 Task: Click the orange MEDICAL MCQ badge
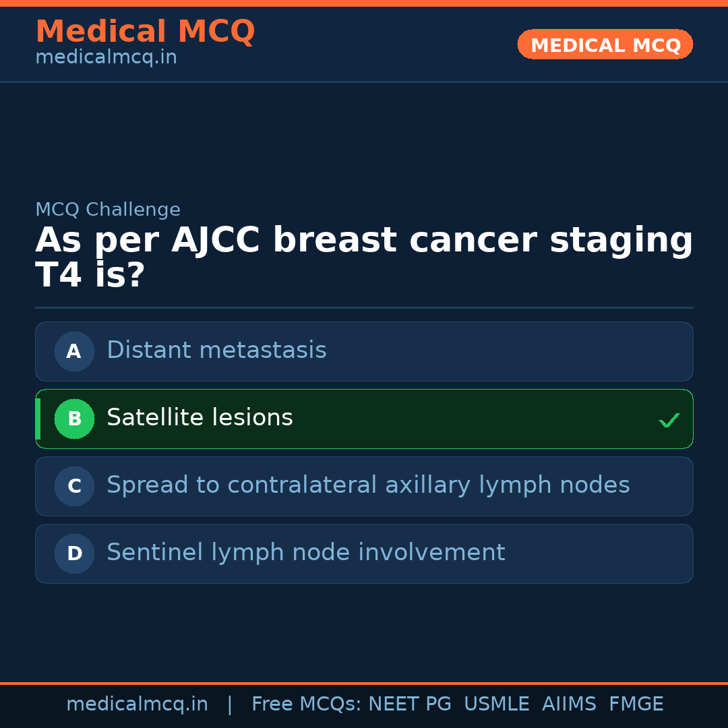pos(605,45)
